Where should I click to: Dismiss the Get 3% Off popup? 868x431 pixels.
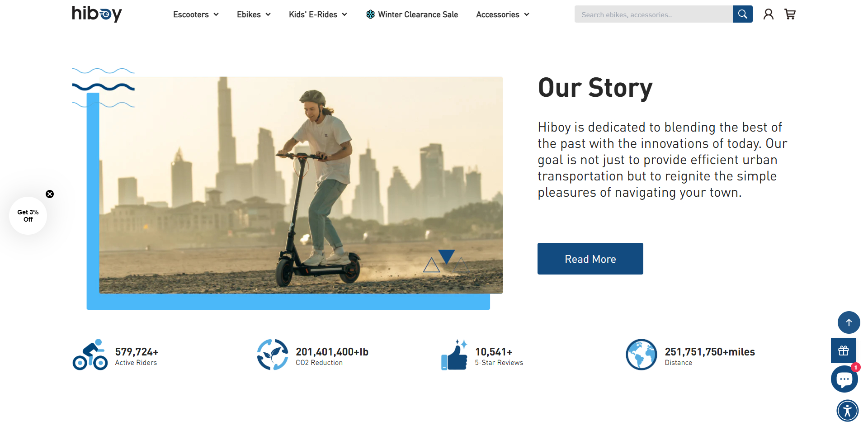(50, 194)
